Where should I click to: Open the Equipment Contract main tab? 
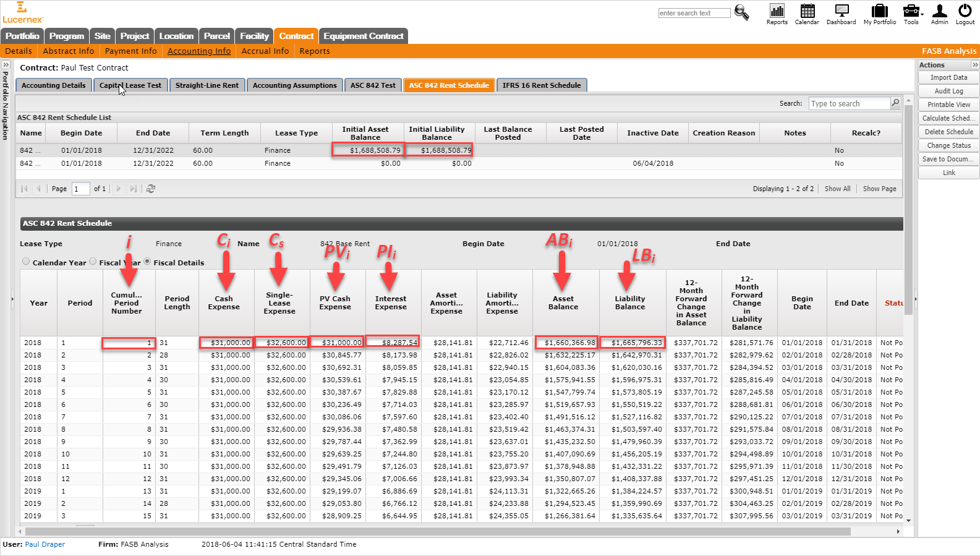(364, 36)
